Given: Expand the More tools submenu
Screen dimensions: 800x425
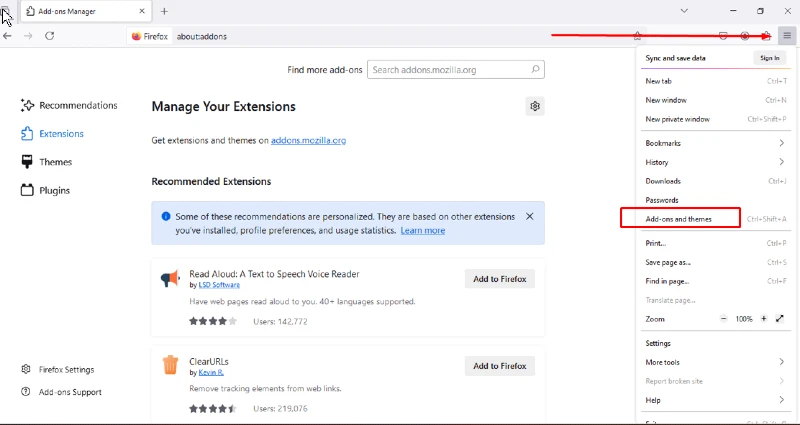Looking at the screenshot, I should [x=714, y=362].
